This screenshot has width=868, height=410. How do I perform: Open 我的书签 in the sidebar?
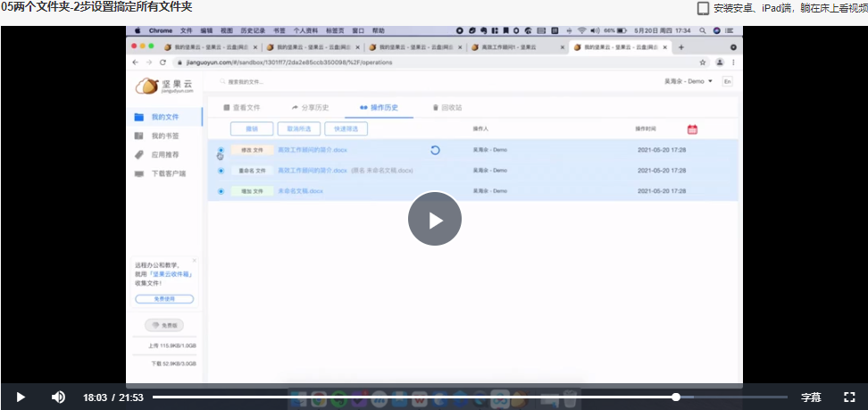tap(164, 136)
